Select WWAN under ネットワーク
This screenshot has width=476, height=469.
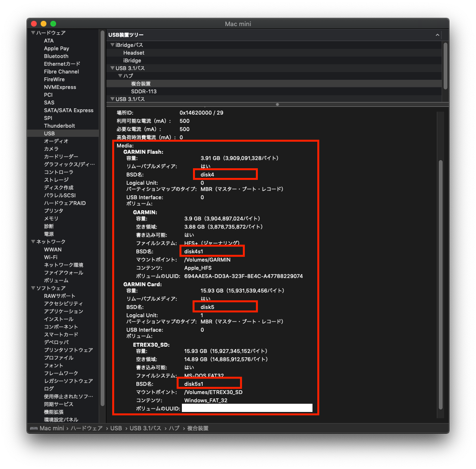53,249
